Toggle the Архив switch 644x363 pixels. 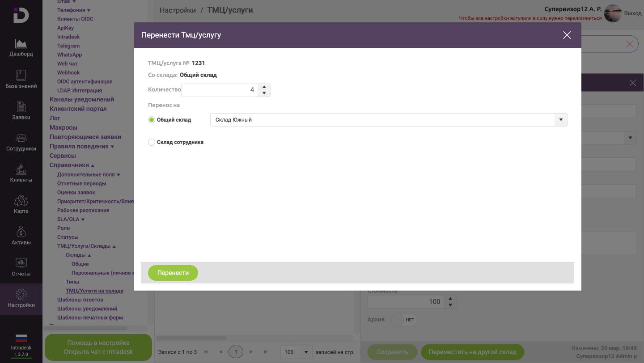(x=403, y=320)
